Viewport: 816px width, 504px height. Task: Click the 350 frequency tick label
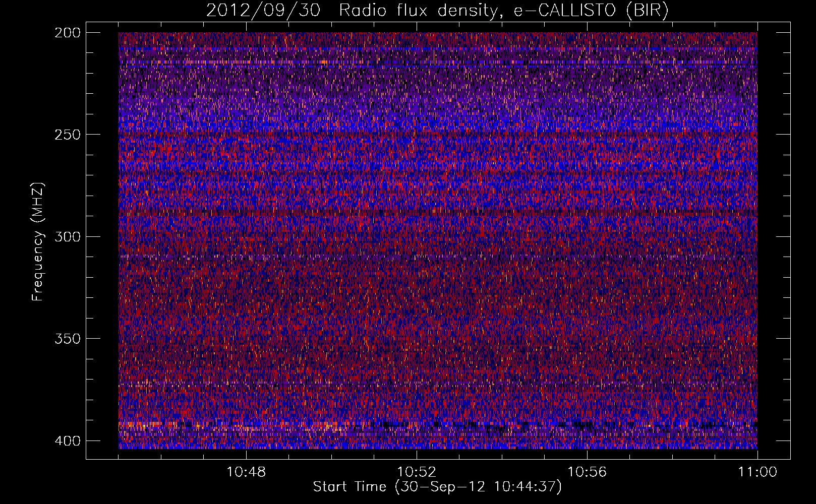[68, 339]
